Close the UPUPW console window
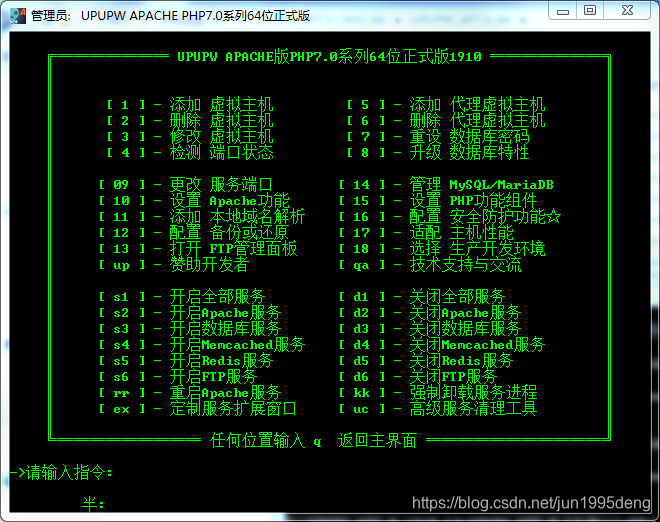Image resolution: width=660 pixels, height=522 pixels. (627, 11)
